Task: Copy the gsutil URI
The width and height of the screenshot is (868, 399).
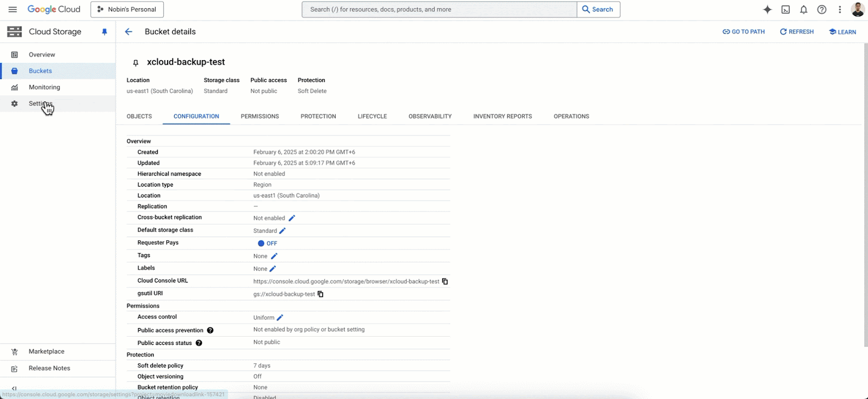Action: pos(321,294)
